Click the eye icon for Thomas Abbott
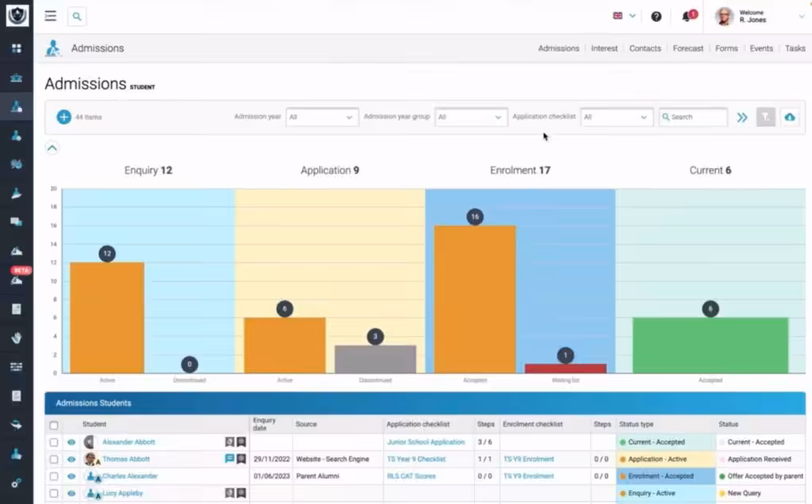The width and height of the screenshot is (812, 504). [71, 460]
